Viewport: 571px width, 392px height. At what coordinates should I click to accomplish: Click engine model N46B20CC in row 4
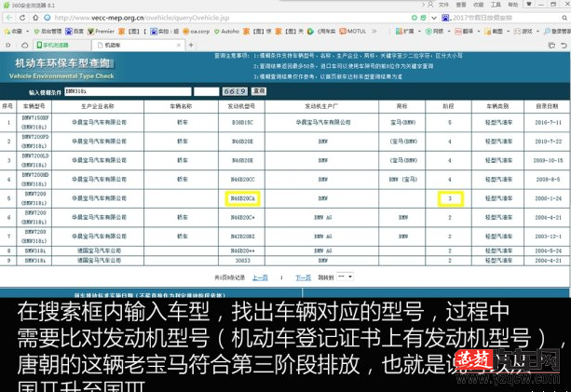pyautogui.click(x=242, y=180)
